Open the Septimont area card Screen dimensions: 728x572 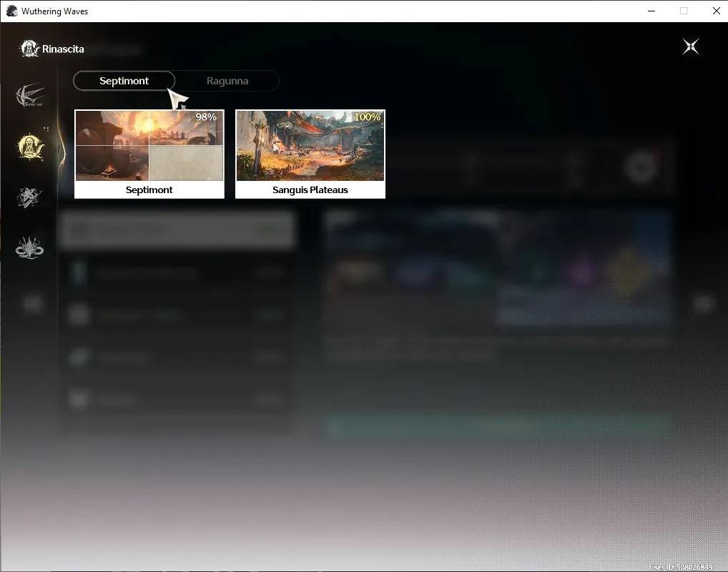(149, 154)
